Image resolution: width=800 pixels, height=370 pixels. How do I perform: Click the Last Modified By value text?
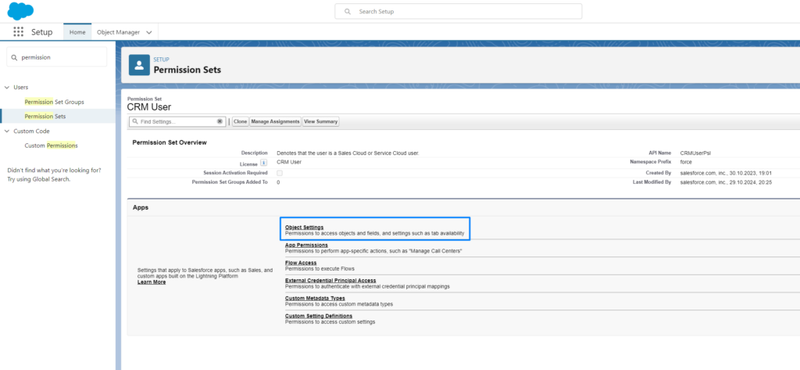[726, 182]
